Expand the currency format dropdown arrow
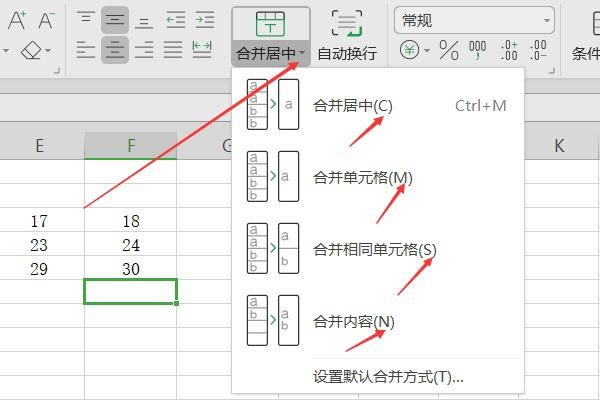This screenshot has width=600, height=400. point(426,50)
